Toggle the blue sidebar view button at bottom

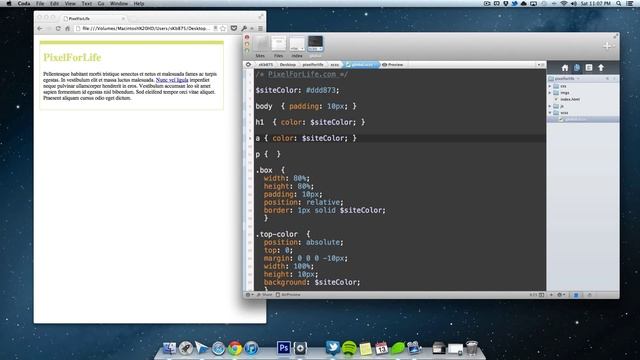pyautogui.click(x=576, y=295)
